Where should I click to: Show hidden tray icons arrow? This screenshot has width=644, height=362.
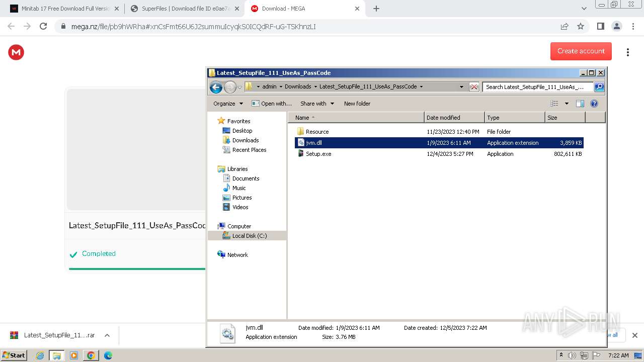tap(561, 355)
